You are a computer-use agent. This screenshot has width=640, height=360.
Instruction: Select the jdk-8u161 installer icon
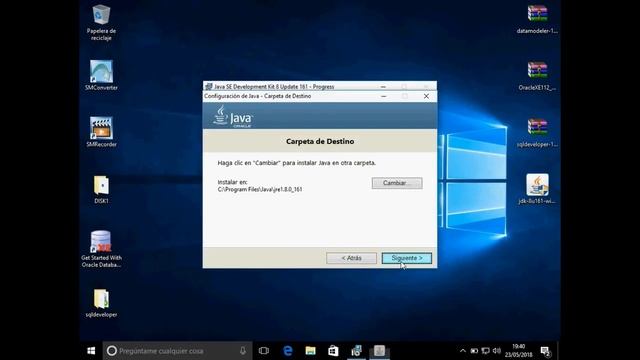tap(537, 189)
